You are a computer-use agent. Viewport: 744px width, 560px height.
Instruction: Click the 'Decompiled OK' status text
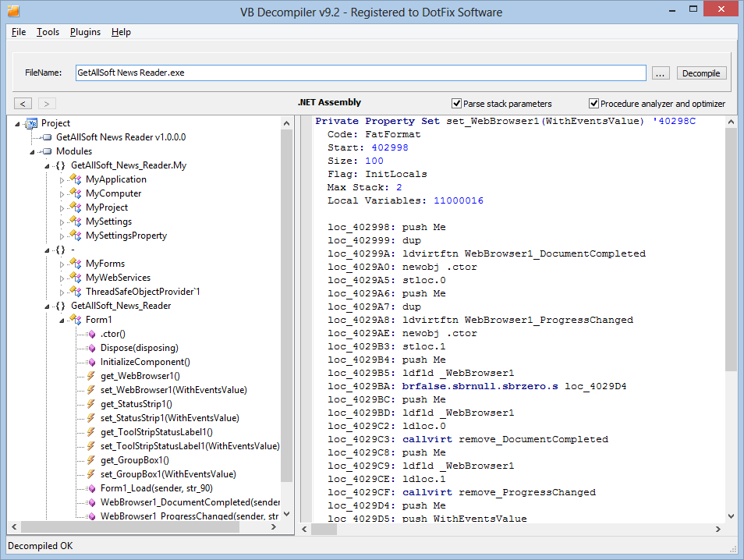[x=41, y=546]
